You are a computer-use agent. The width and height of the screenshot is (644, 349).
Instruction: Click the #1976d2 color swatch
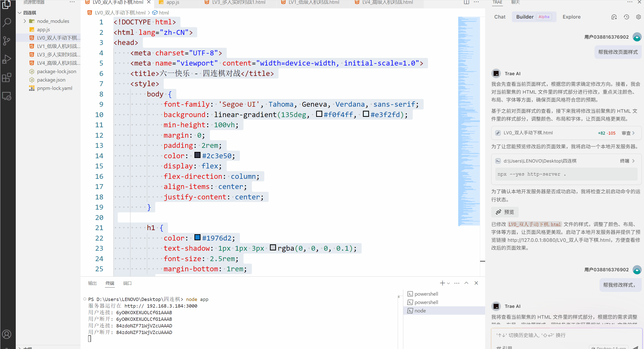tap(197, 237)
